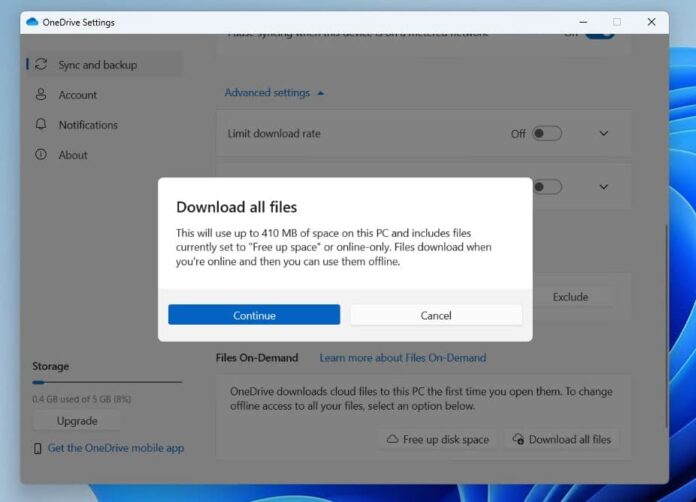Image resolution: width=696 pixels, height=502 pixels.
Task: Toggle the metered network pause syncing switch
Action: 599,34
